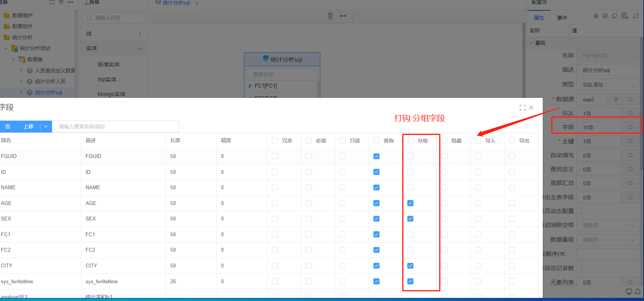Click the 上移 button
644x301 pixels.
(28, 126)
